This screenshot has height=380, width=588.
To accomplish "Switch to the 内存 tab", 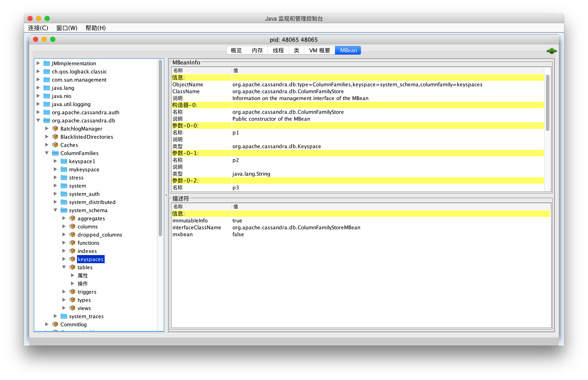I will click(257, 50).
